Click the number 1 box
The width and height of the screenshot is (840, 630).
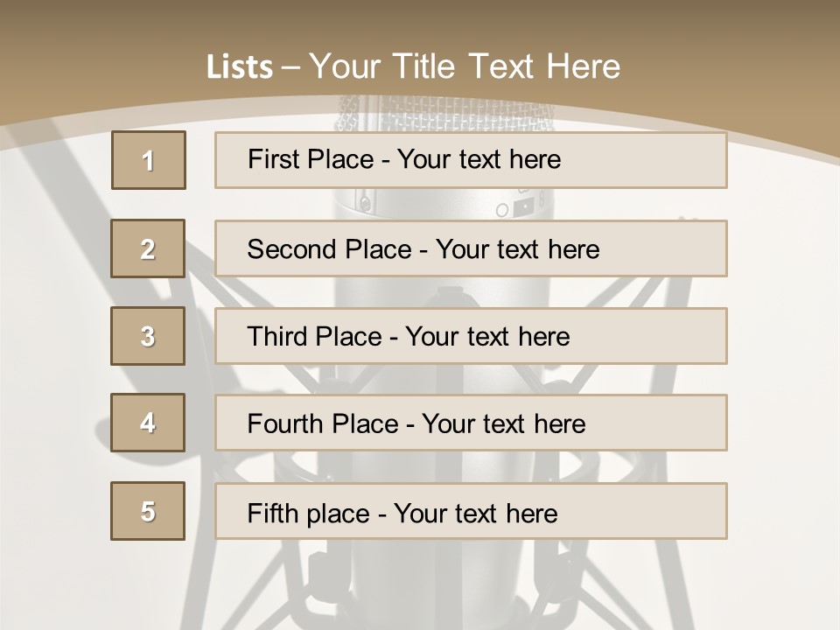tap(149, 160)
